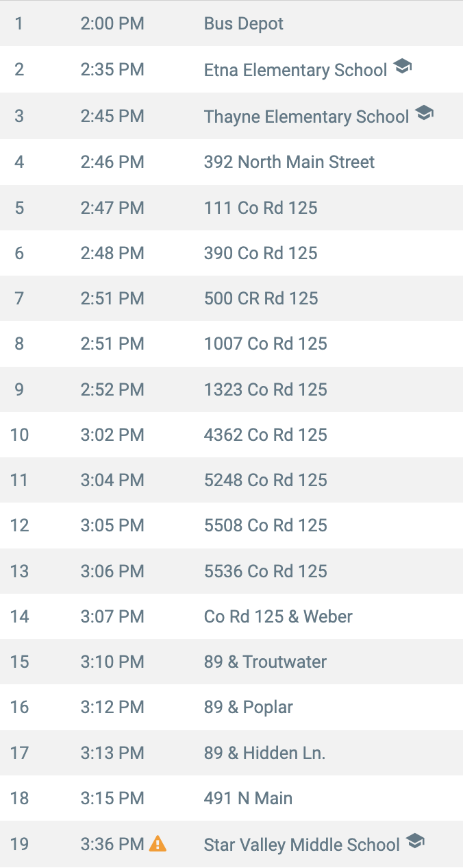Click the 89 & Troutwater stop

(x=231, y=662)
